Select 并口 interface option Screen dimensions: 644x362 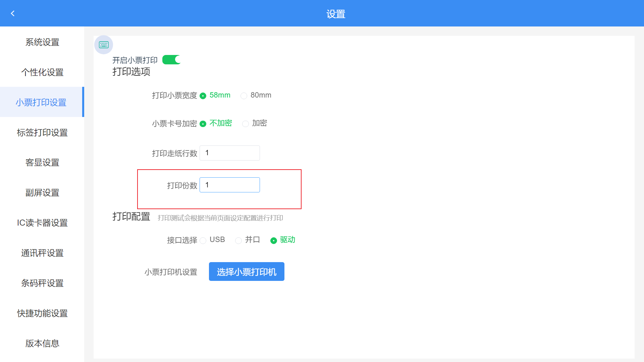point(238,241)
